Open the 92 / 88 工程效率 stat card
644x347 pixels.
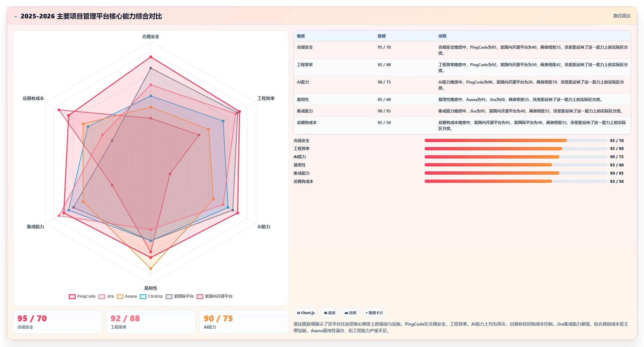click(x=151, y=322)
